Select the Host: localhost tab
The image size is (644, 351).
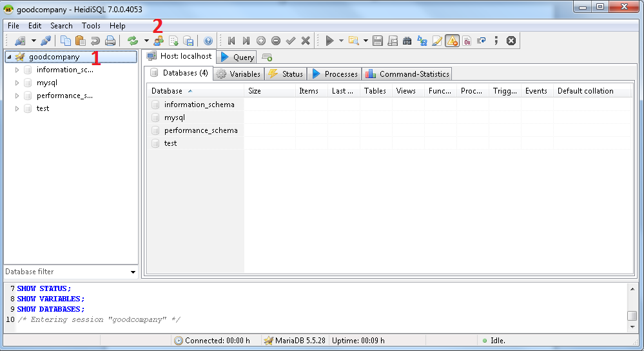pos(179,56)
